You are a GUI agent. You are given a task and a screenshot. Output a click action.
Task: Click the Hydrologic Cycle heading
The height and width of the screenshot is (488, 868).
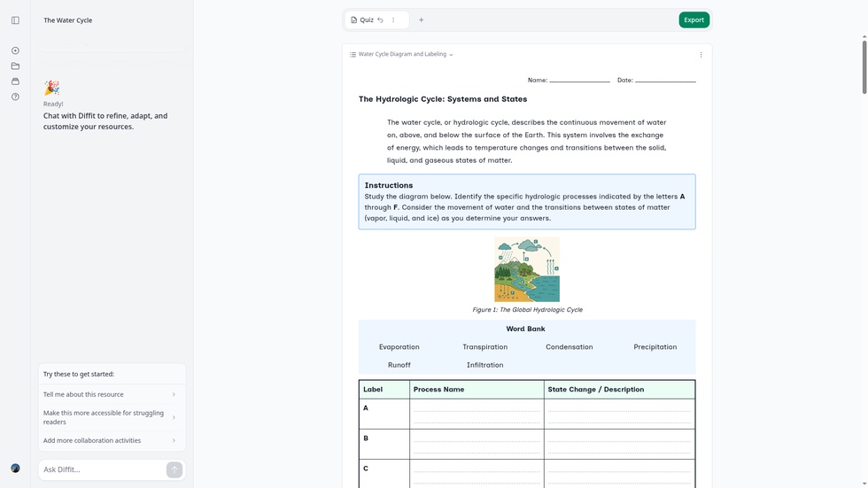coord(442,99)
